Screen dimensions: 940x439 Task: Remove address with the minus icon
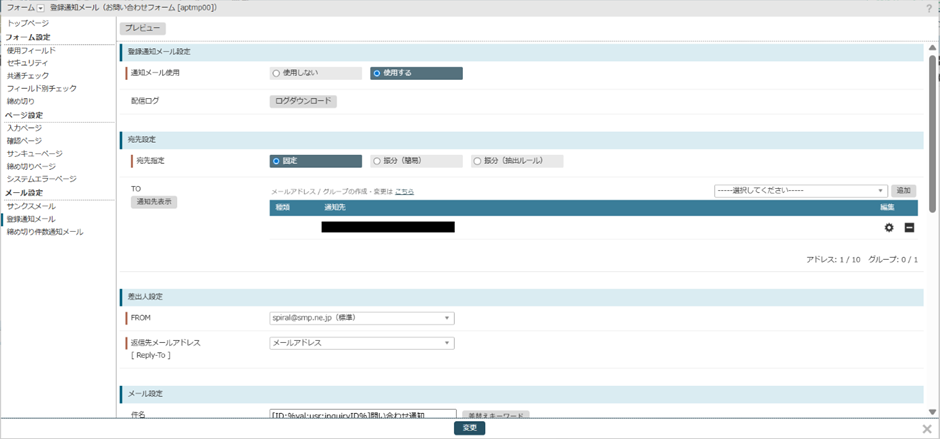pyautogui.click(x=909, y=227)
